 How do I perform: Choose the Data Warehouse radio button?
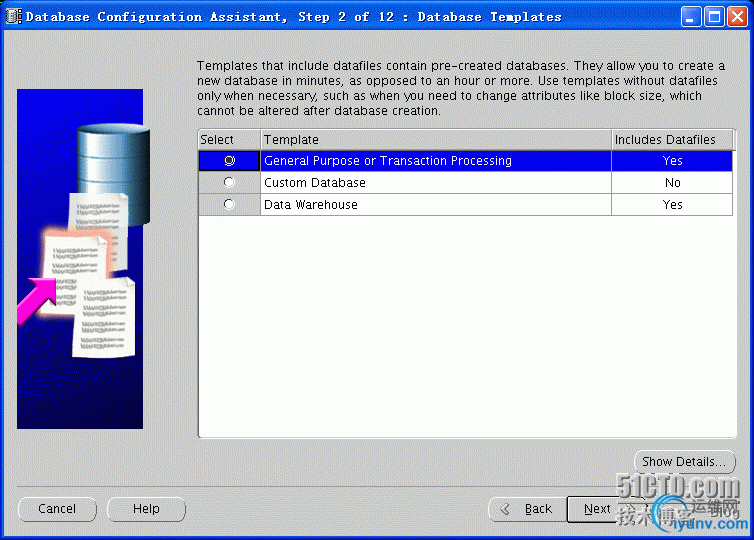tap(229, 204)
